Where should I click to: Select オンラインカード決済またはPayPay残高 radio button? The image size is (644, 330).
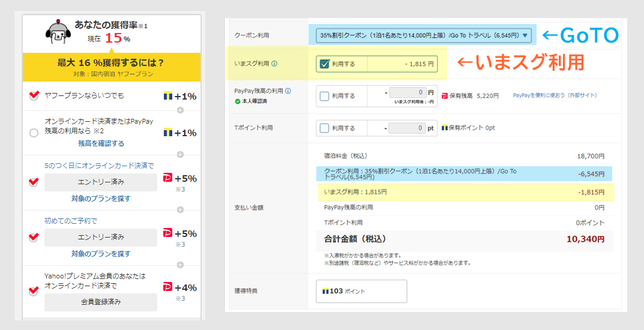tap(34, 133)
